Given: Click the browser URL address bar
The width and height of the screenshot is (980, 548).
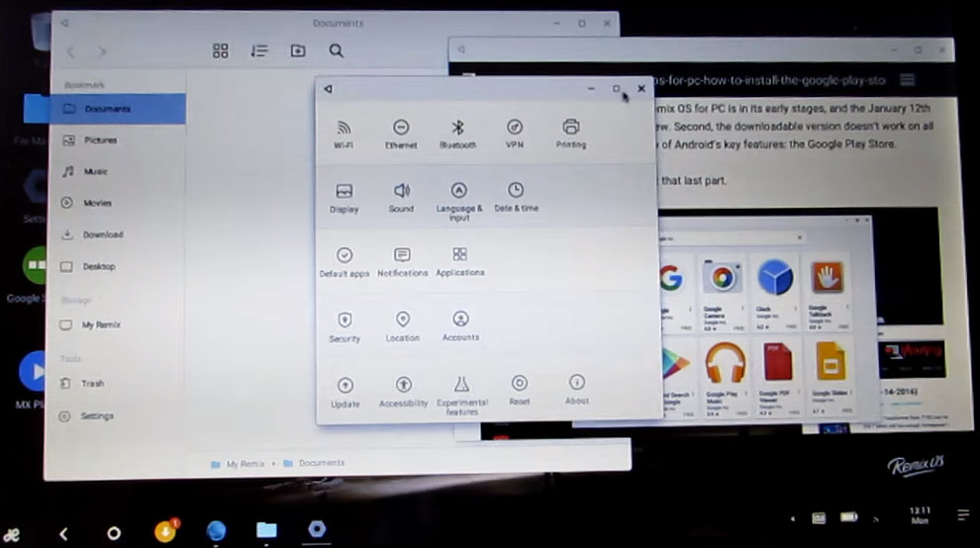Looking at the screenshot, I should pos(769,80).
